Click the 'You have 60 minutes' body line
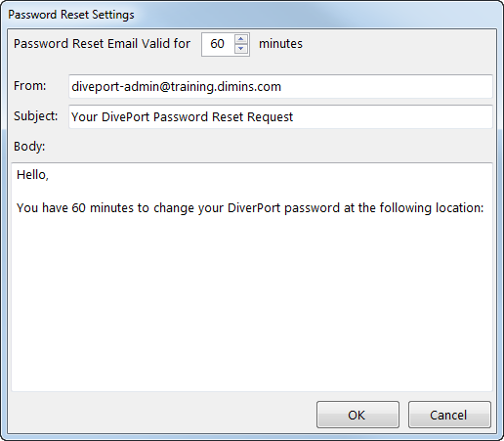Viewport: 504px width, 441px height. click(x=250, y=208)
